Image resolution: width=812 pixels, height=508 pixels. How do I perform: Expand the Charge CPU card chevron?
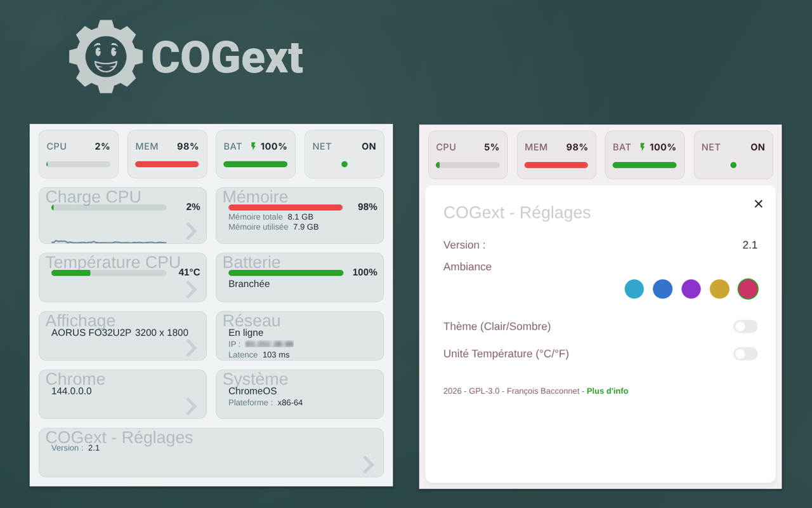191,231
